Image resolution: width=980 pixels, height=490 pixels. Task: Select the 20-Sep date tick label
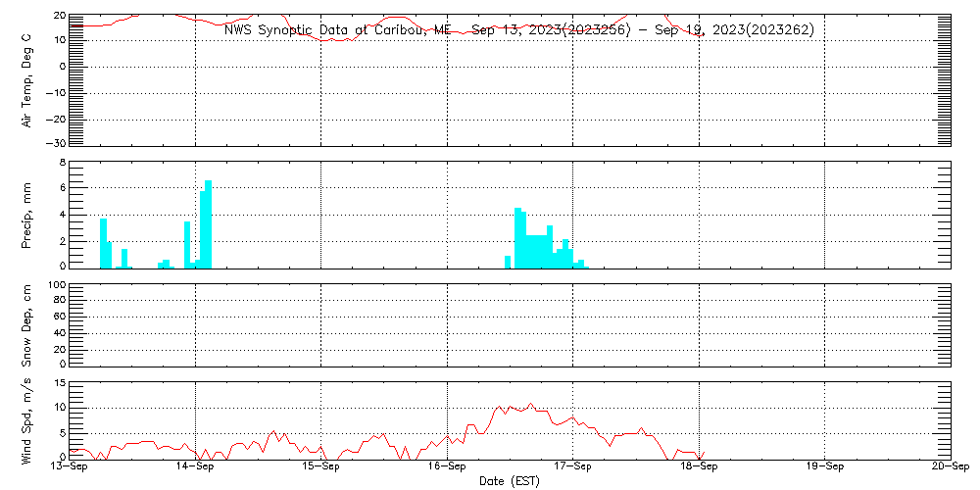pos(950,467)
